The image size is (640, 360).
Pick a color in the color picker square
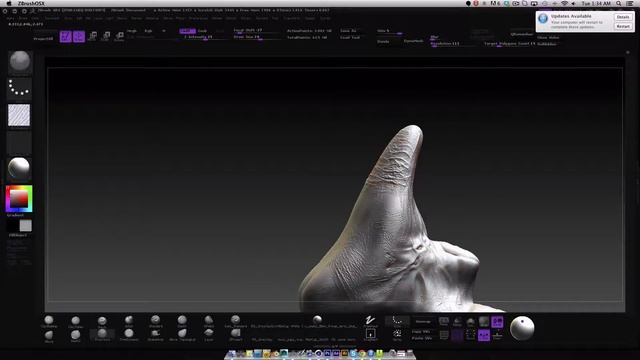(x=19, y=199)
